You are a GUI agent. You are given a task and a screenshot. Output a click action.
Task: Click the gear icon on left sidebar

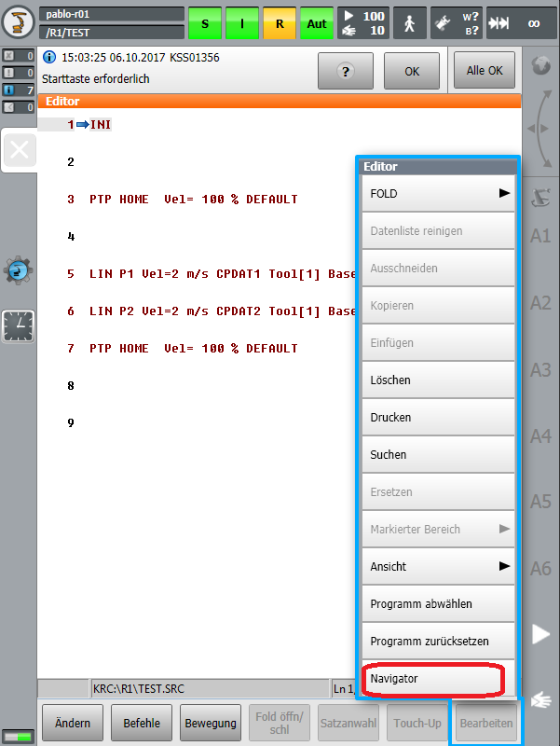tap(18, 269)
